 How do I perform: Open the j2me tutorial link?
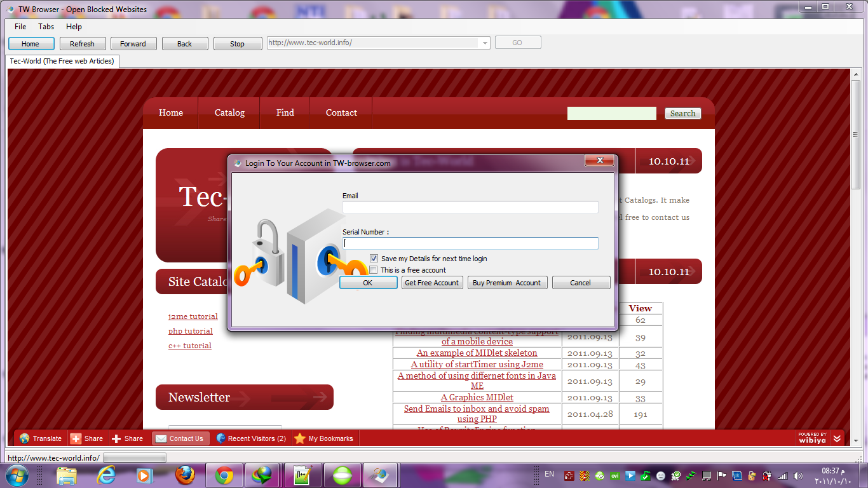(193, 316)
